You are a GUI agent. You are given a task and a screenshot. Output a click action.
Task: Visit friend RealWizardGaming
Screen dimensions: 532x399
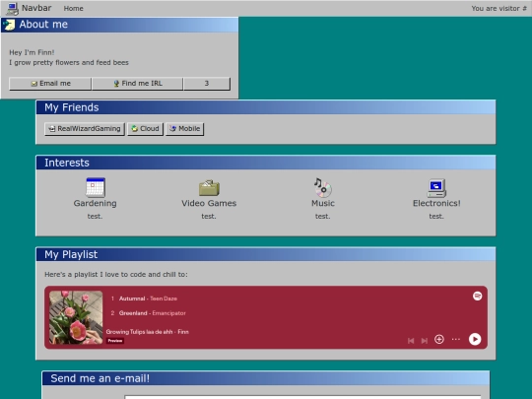[85, 129]
